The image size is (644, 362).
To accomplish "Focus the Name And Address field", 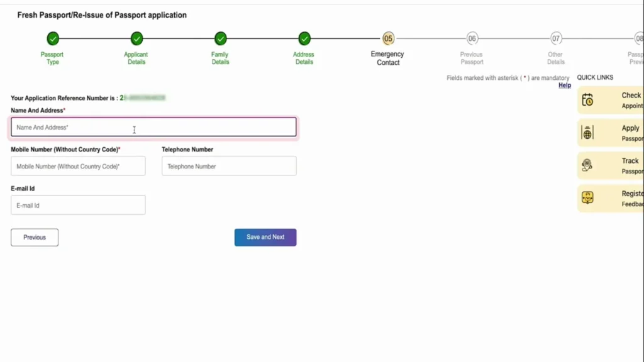I will (x=153, y=127).
